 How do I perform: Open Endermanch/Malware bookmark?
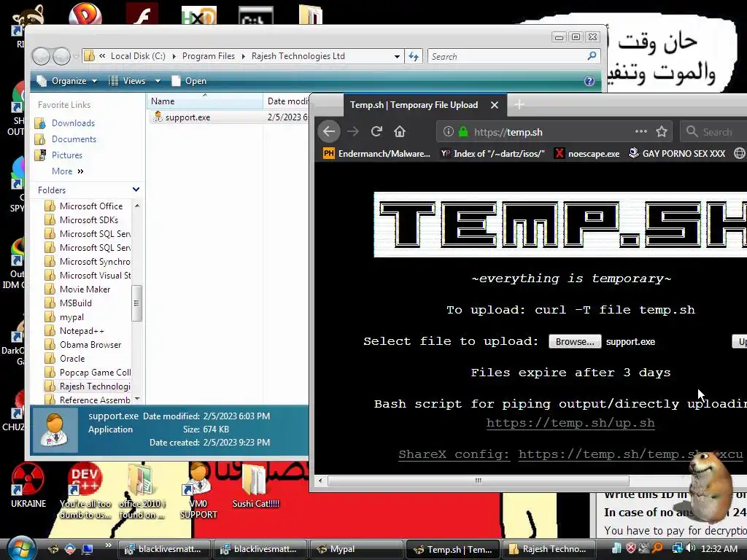click(x=376, y=153)
